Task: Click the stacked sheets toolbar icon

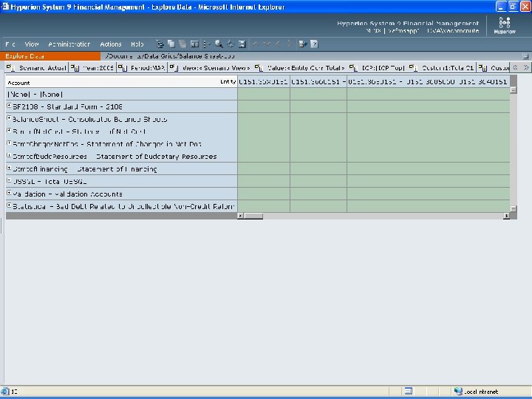Action: [183, 44]
